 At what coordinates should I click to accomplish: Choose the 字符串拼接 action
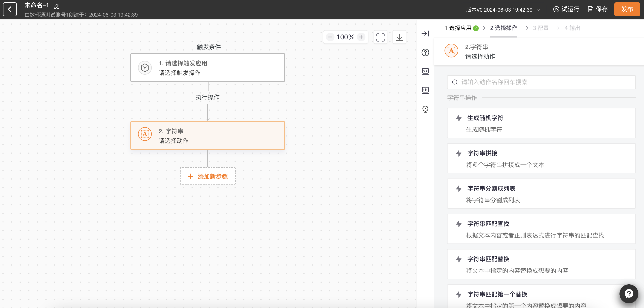coord(541,158)
